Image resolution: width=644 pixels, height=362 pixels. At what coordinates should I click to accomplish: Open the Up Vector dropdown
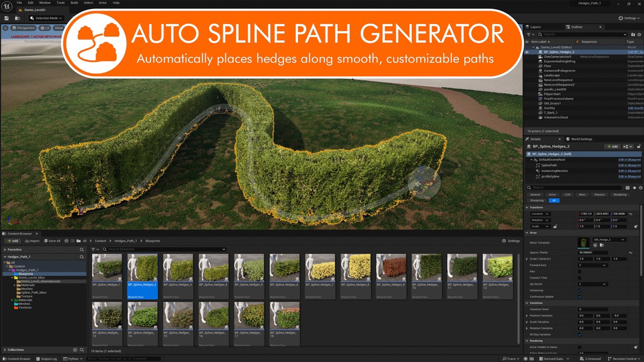(x=593, y=284)
